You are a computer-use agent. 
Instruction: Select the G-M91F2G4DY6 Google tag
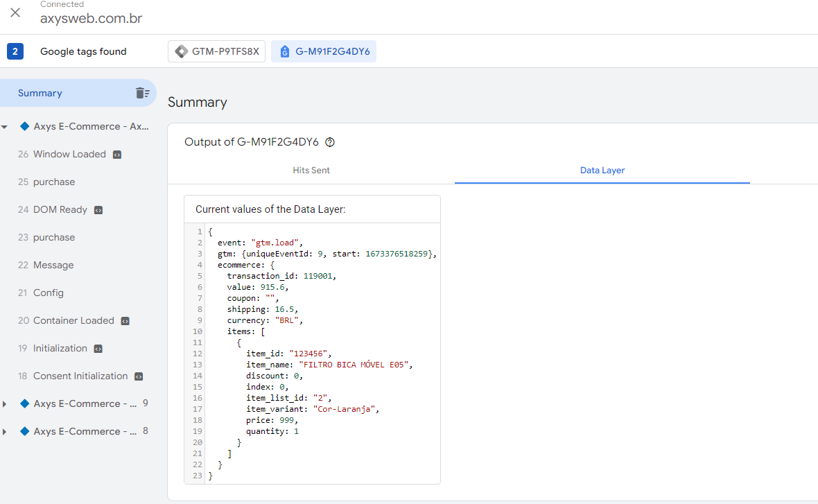click(x=324, y=51)
